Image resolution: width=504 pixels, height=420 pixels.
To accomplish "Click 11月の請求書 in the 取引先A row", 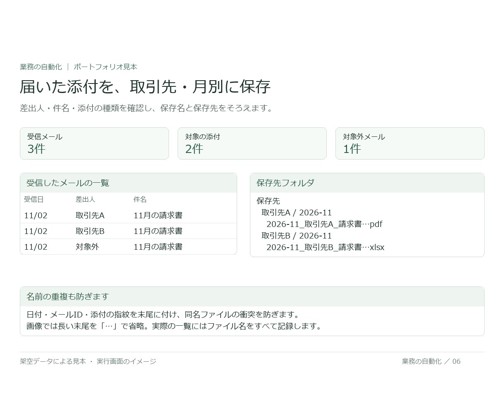I will click(x=158, y=215).
